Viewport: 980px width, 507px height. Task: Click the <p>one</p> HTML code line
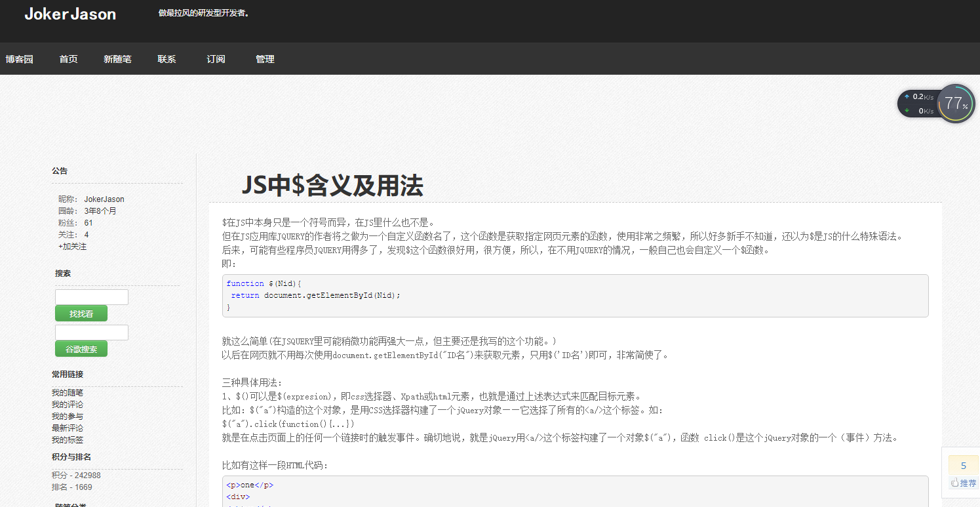click(x=250, y=485)
